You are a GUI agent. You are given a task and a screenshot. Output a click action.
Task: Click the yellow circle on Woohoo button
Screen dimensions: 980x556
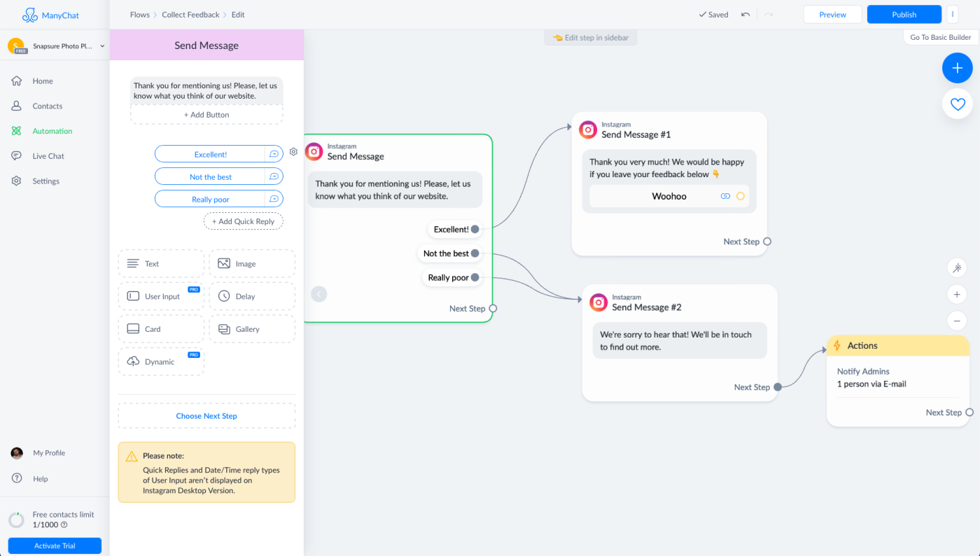(741, 196)
